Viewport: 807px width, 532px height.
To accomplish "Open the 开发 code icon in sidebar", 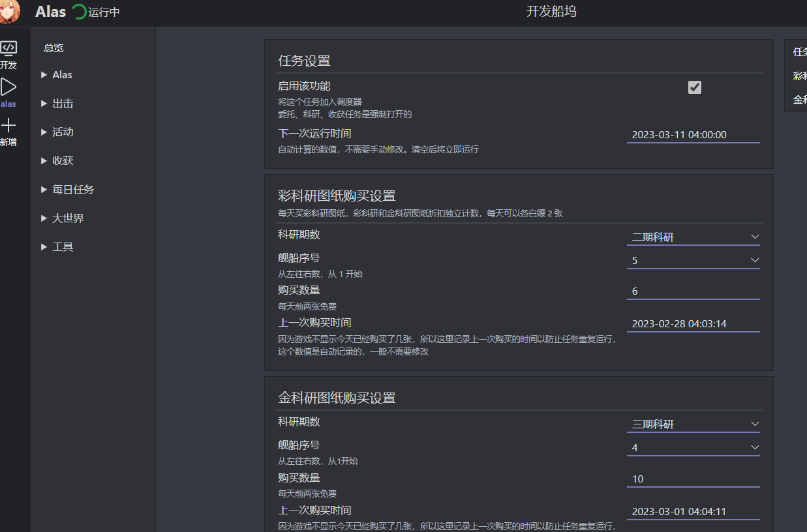I will [x=8, y=48].
